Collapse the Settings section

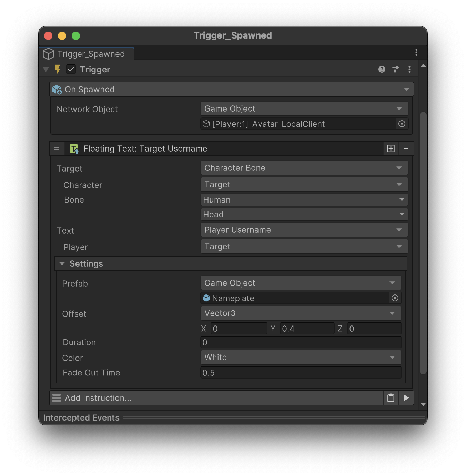[62, 264]
